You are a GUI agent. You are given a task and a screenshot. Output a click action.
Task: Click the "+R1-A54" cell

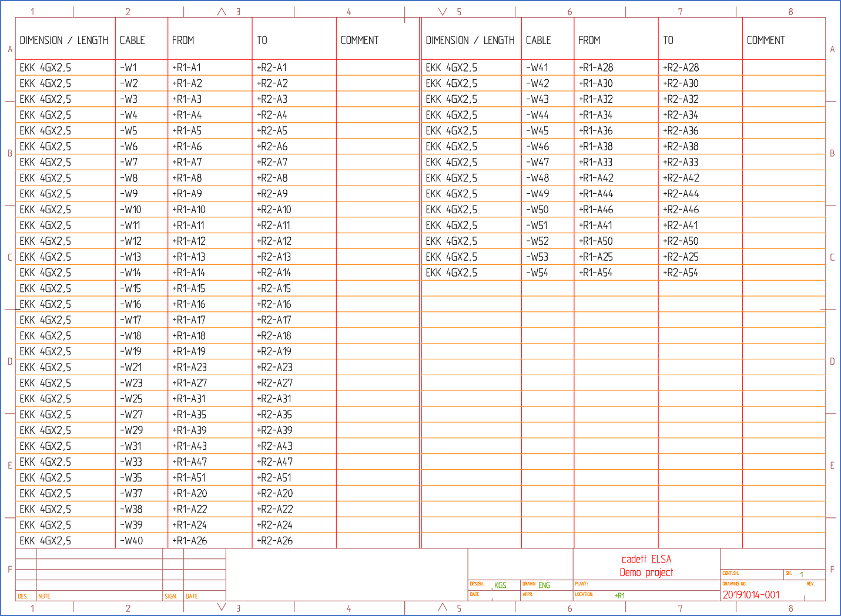point(595,273)
